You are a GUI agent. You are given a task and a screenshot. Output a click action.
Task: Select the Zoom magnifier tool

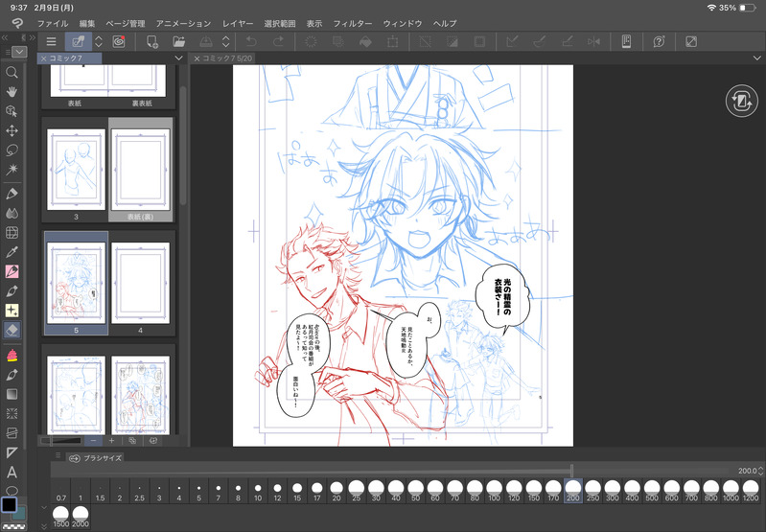pyautogui.click(x=12, y=72)
